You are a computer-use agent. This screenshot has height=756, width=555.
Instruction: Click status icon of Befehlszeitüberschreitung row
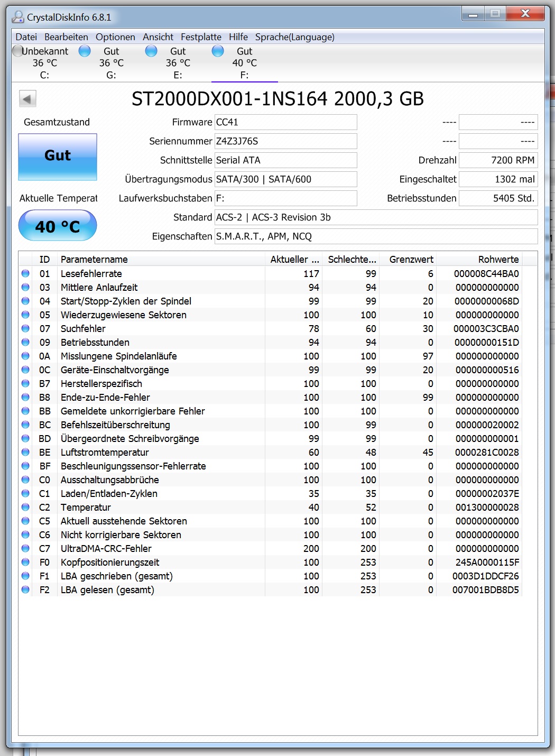25,425
